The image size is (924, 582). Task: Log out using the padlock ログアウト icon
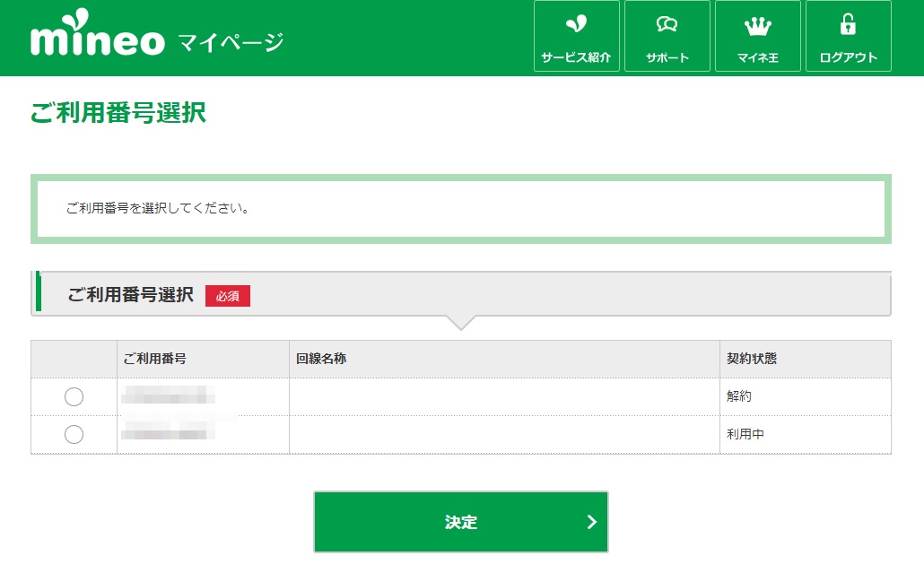(848, 25)
